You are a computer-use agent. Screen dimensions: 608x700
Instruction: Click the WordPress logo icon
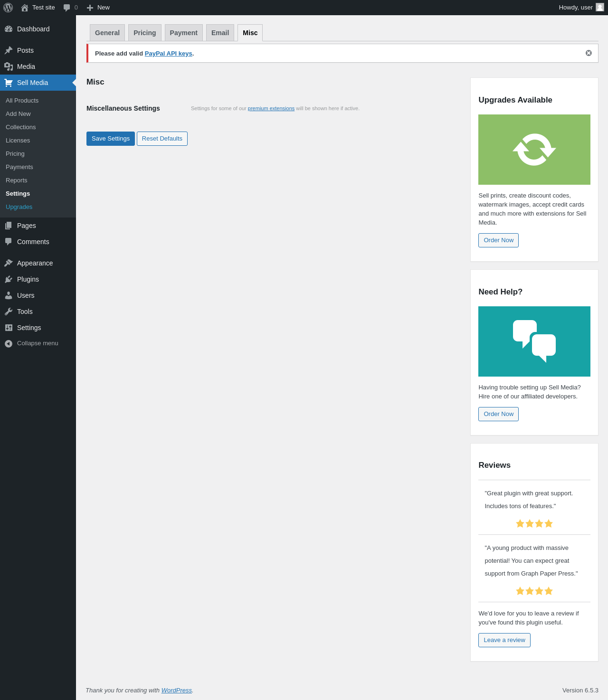coord(8,8)
